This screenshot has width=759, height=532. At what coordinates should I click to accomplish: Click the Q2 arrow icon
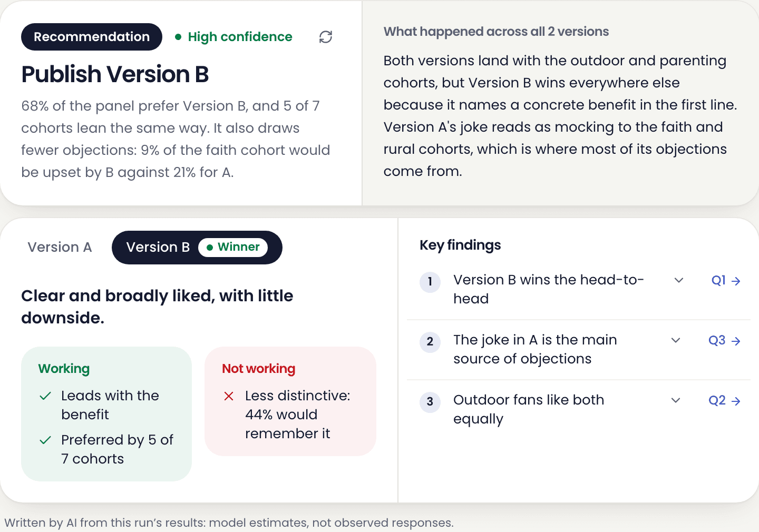736,401
